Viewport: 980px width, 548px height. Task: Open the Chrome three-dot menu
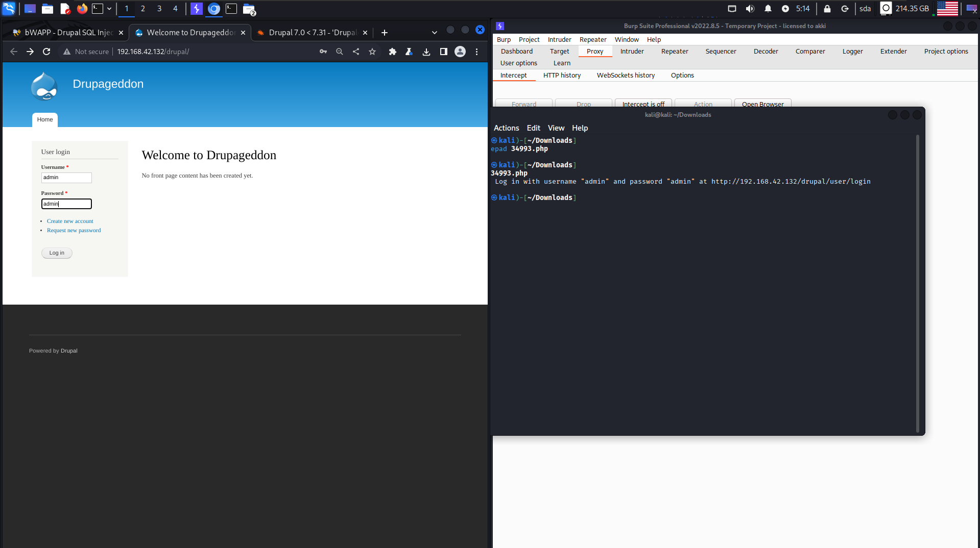point(476,52)
